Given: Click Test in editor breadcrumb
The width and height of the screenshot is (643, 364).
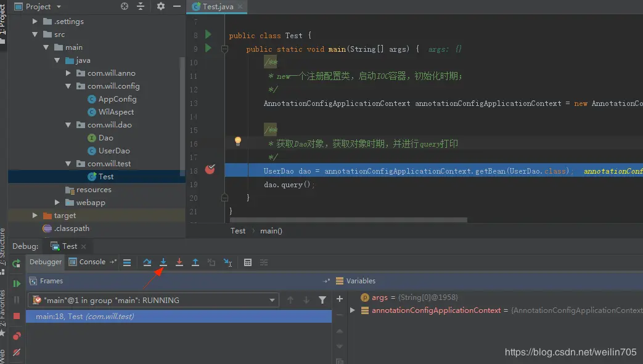Looking at the screenshot, I should pos(238,231).
